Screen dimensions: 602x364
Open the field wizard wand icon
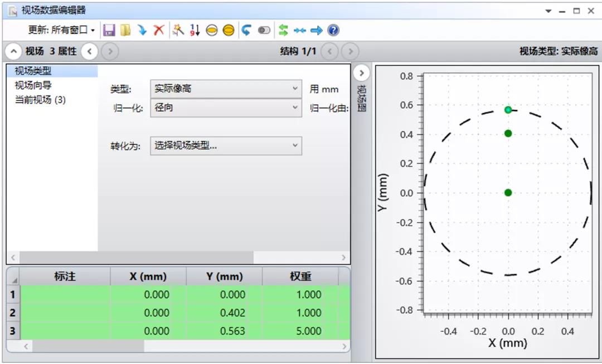(x=178, y=30)
